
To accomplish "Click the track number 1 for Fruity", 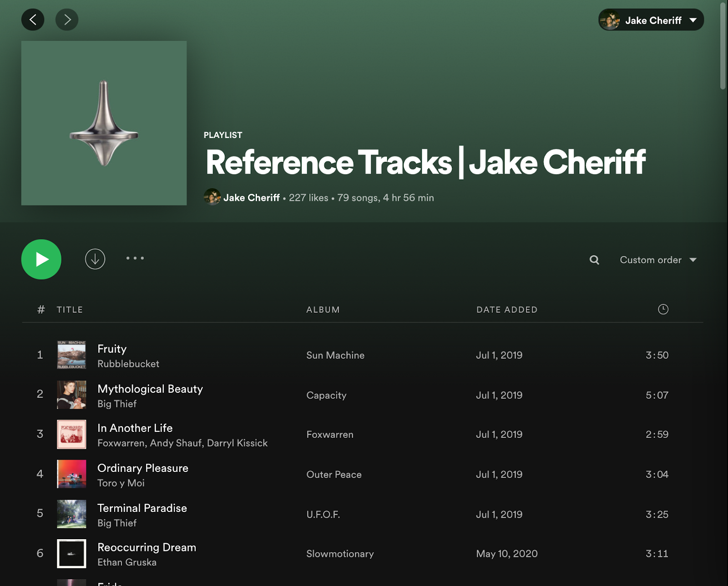I will (40, 355).
